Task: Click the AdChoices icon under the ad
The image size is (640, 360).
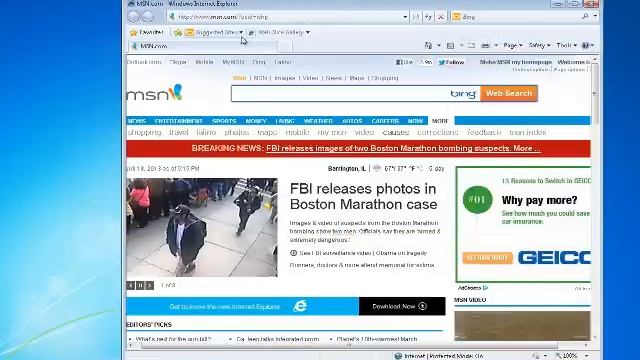Action: pos(485,288)
